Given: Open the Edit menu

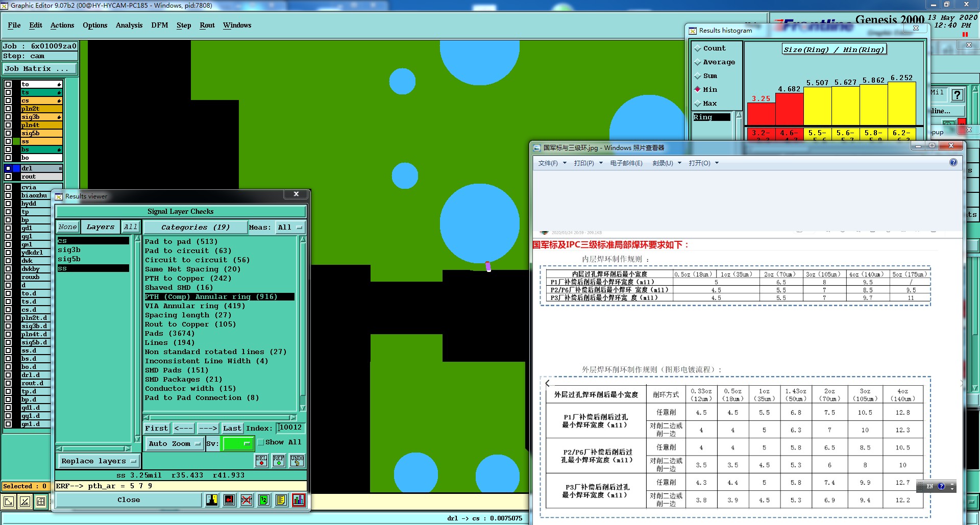Looking at the screenshot, I should click(36, 25).
